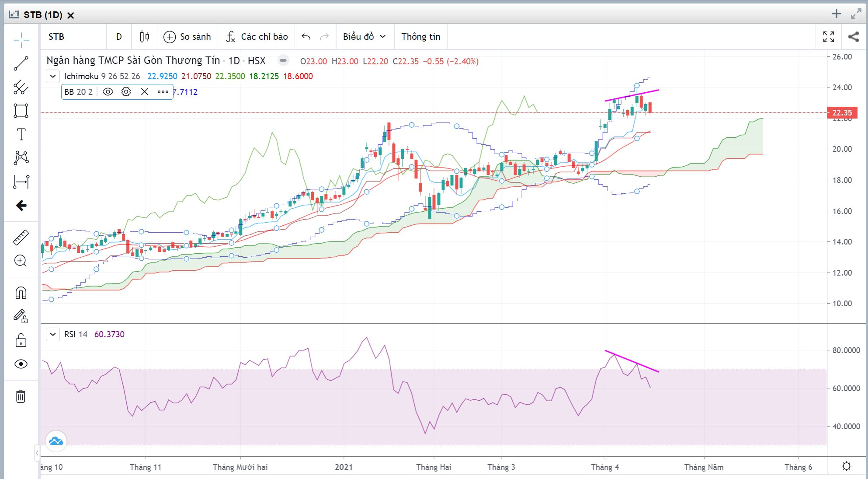
Task: Select the trend line drawing tool
Action: point(21,63)
